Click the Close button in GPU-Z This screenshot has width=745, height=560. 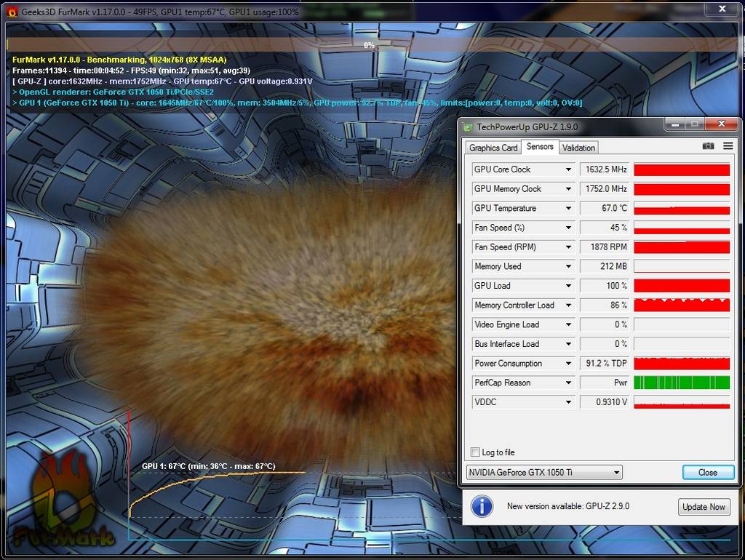(x=708, y=473)
